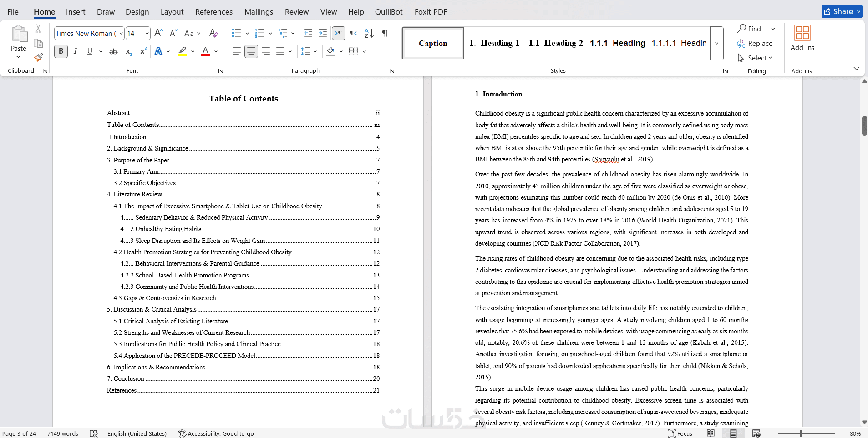Screen dimensions: 868x438
Task: Apply the Heading 1 style
Action: pyautogui.click(x=494, y=43)
